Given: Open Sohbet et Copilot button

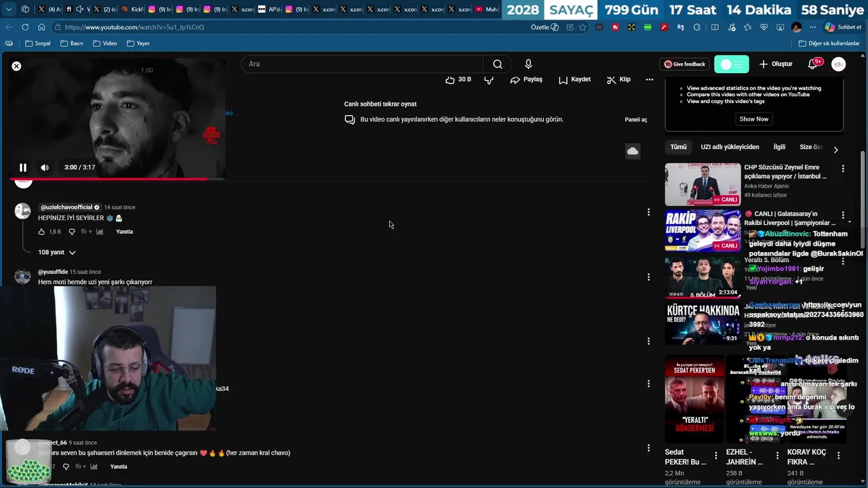Looking at the screenshot, I should pyautogui.click(x=843, y=27).
